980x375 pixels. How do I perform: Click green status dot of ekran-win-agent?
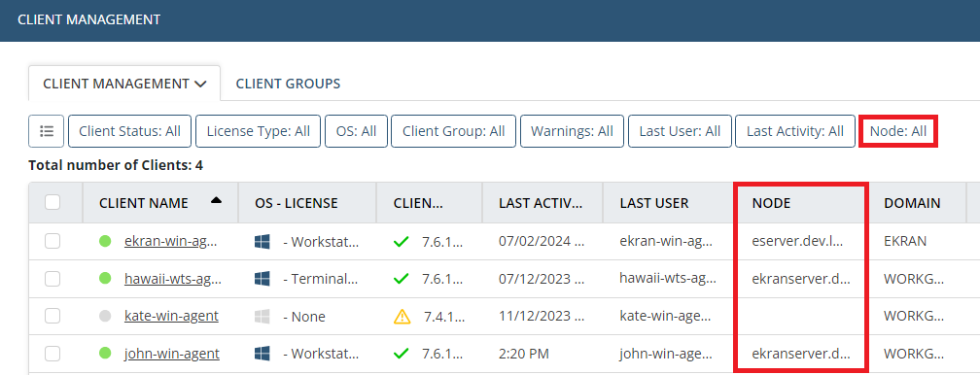(x=105, y=241)
